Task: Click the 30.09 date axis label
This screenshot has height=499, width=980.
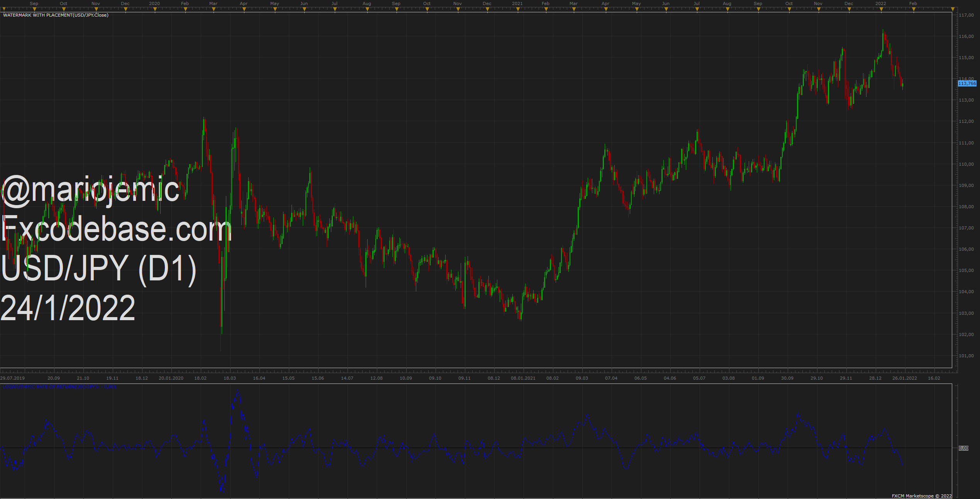Action: tap(787, 378)
